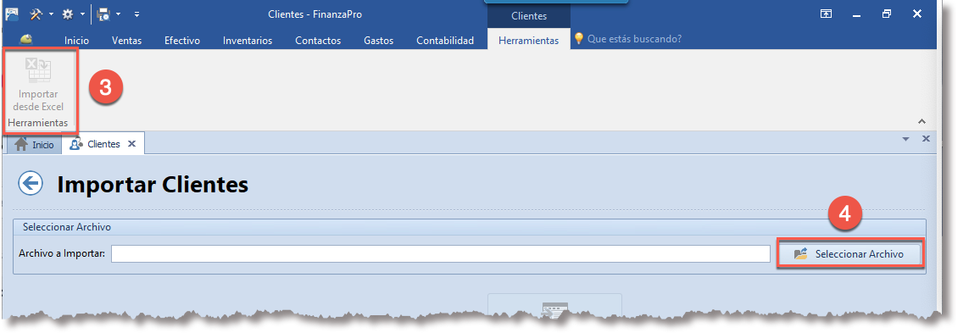The width and height of the screenshot is (980, 333).
Task: Select the Inicio document tab with house icon
Action: coord(35,144)
